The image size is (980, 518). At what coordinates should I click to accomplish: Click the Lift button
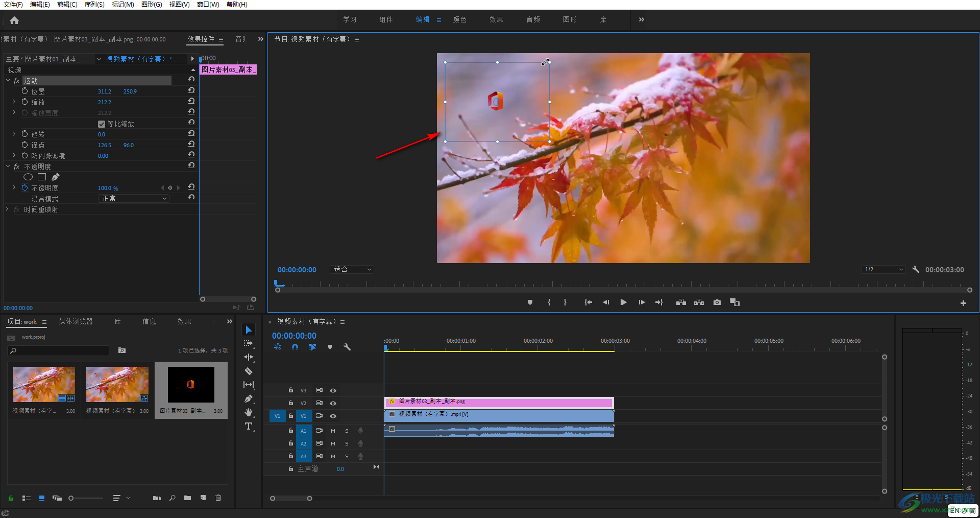681,302
